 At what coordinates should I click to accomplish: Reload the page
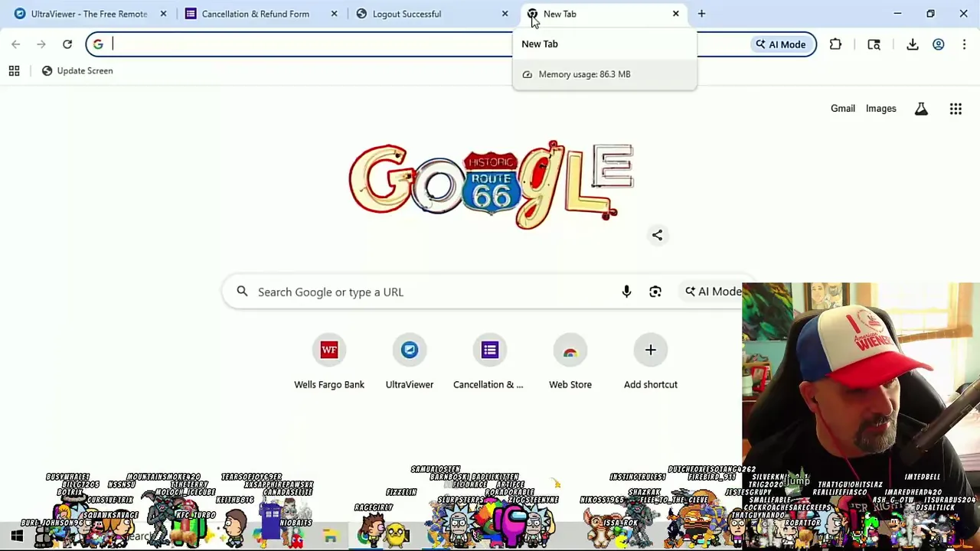(67, 44)
